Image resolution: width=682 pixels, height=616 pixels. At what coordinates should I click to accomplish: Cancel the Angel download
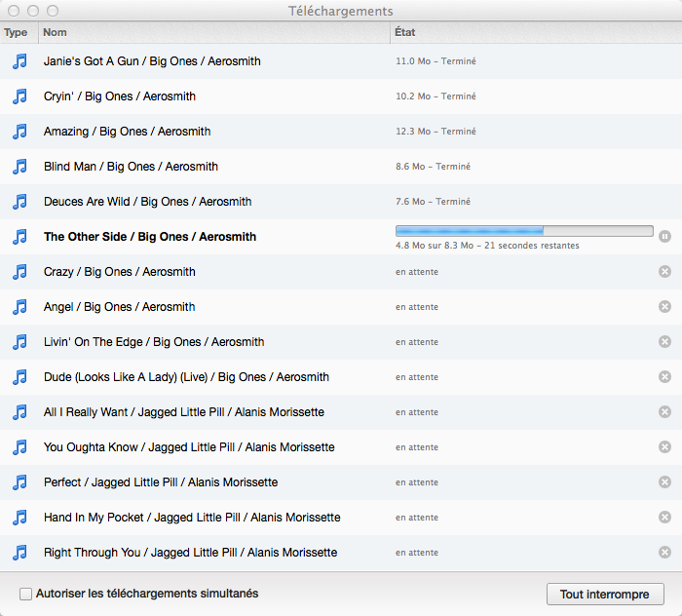[664, 307]
